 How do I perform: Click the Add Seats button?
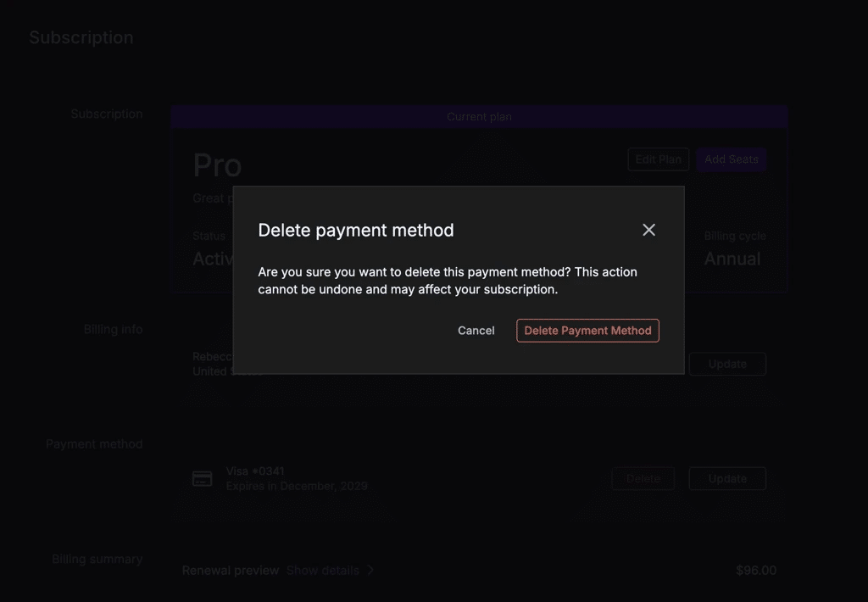(x=731, y=159)
